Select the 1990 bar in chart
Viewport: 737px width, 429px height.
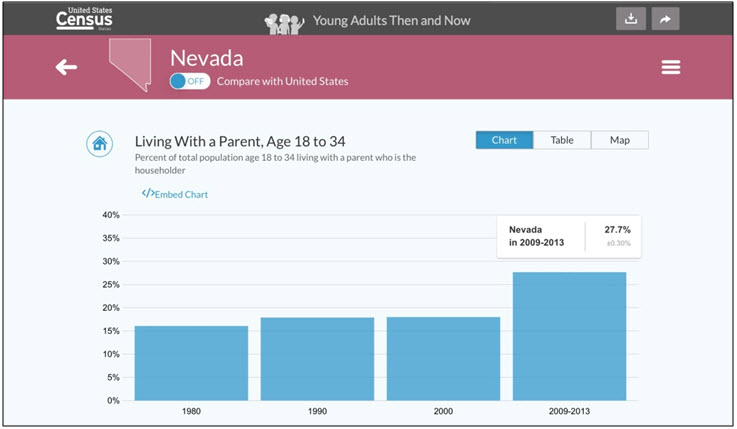click(x=317, y=359)
